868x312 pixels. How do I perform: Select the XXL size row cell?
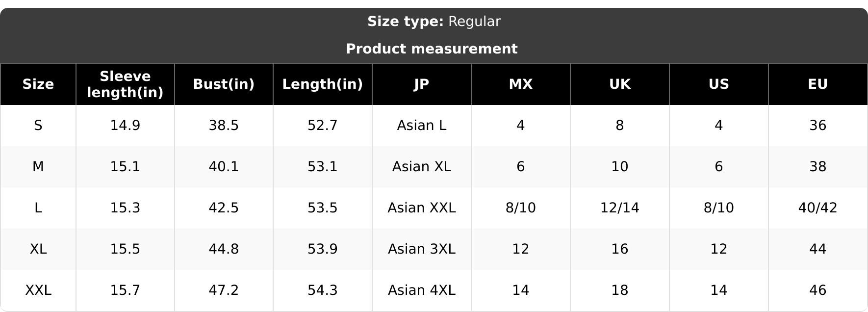(x=38, y=290)
